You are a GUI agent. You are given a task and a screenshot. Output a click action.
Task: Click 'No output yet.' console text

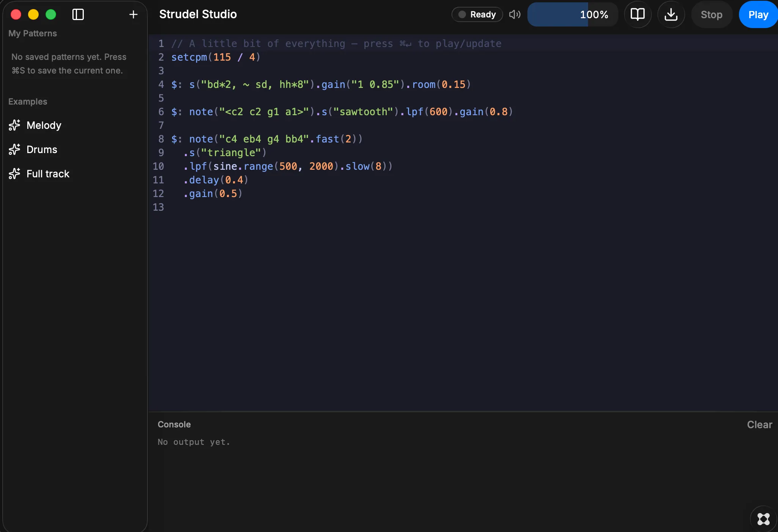[194, 442]
